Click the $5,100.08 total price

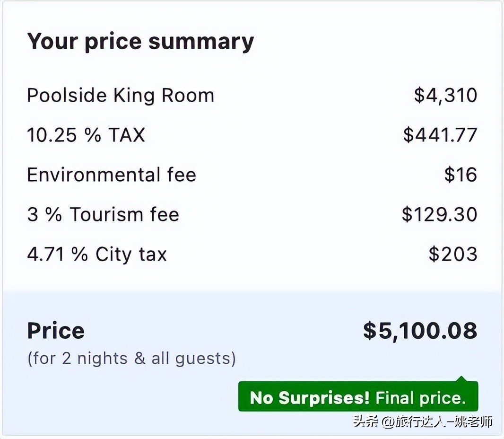pos(420,331)
